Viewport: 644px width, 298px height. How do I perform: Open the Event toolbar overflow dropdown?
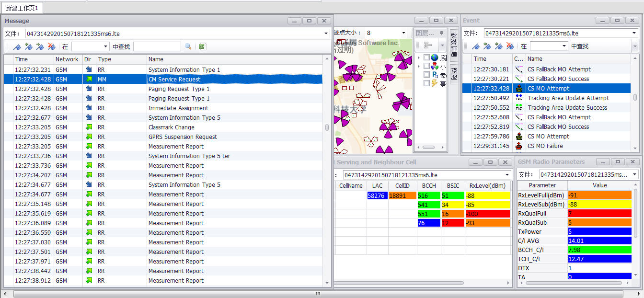point(635,46)
